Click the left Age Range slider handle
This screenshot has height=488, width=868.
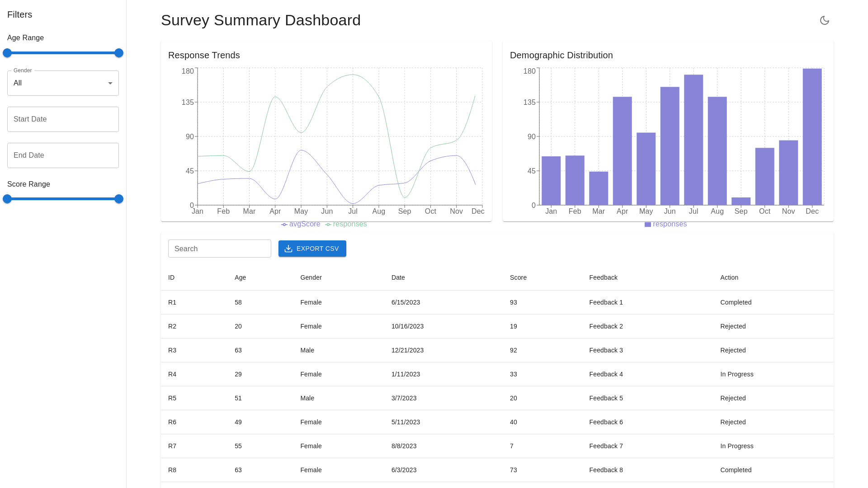[7, 53]
